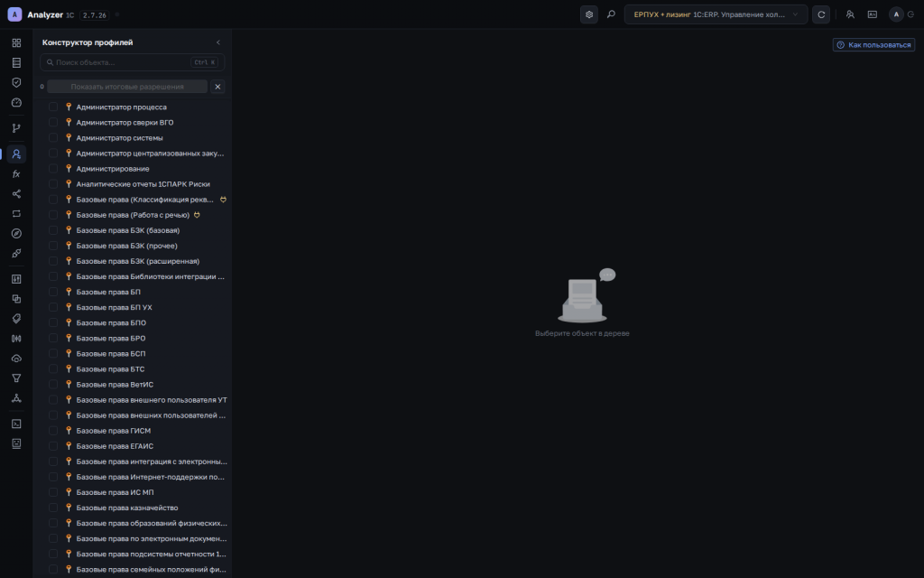
Task: Open the 'ЕРПУХ + лизинг' configuration dropdown
Action: (x=716, y=14)
